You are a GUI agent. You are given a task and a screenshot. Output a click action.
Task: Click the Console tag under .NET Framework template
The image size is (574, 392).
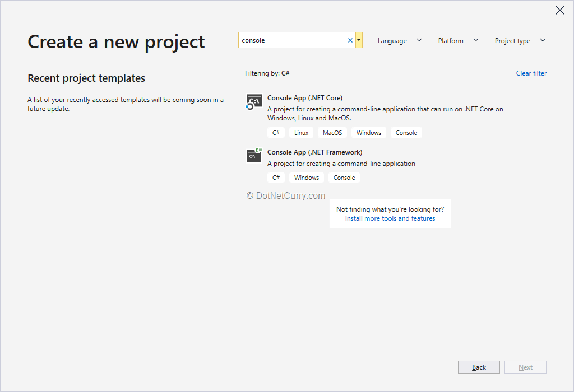click(x=344, y=178)
